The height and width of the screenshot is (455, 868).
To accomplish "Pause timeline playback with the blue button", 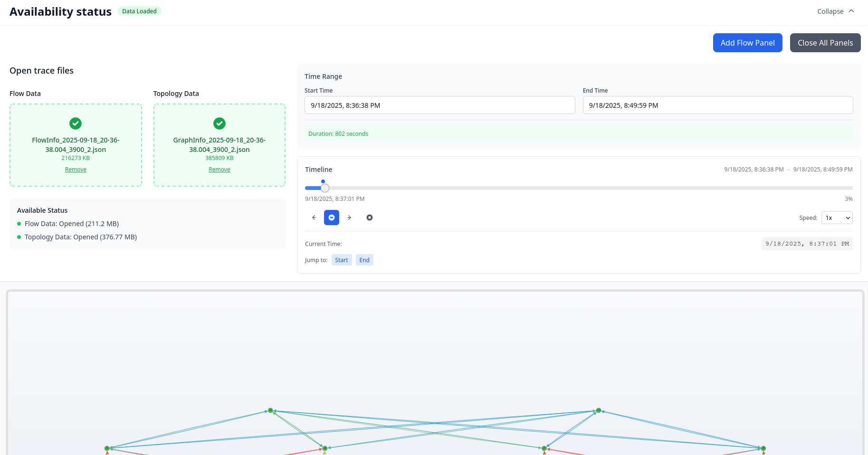I will 332,218.
